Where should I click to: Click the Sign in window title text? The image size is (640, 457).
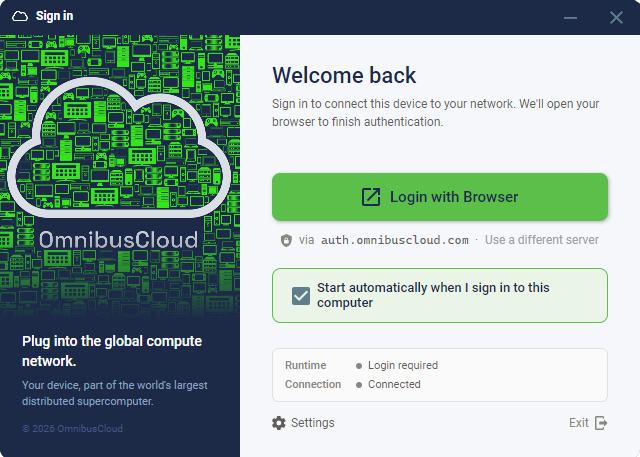(54, 16)
